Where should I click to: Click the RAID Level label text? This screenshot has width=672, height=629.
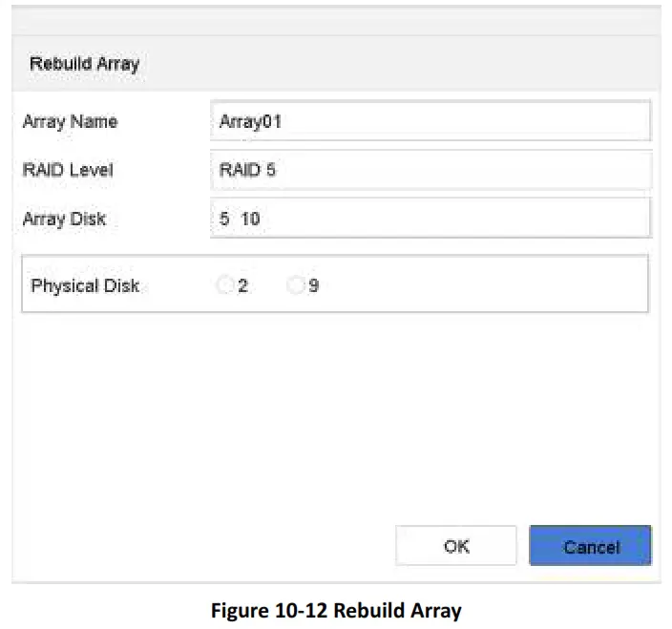pos(68,169)
